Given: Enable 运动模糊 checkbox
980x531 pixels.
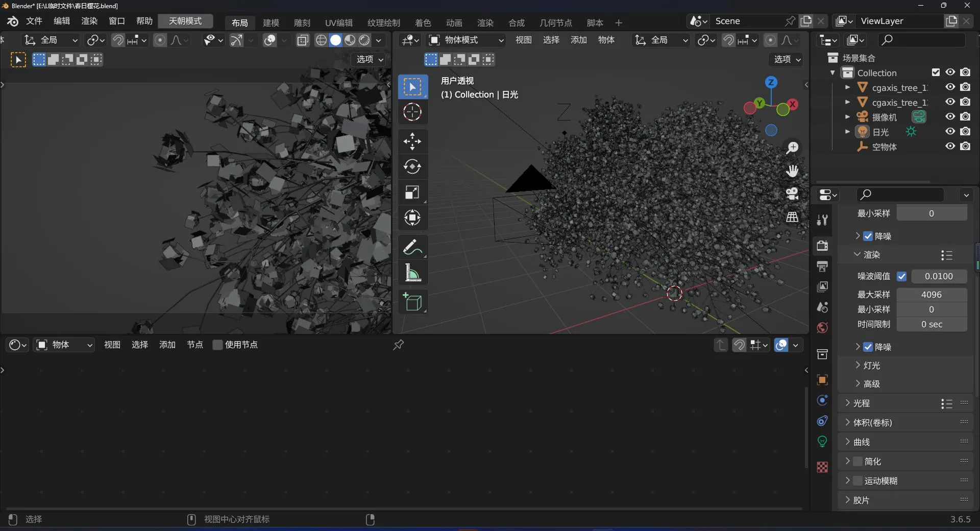Looking at the screenshot, I should click(857, 481).
